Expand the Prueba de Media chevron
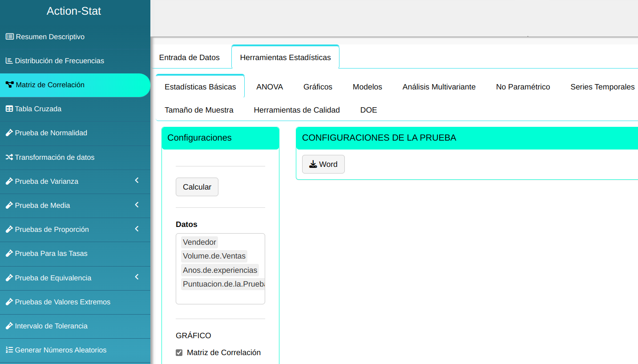Screen dimensions: 638x364 137,205
